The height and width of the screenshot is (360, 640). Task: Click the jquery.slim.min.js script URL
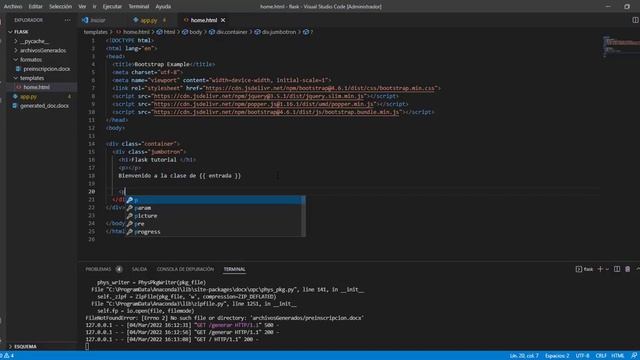259,96
